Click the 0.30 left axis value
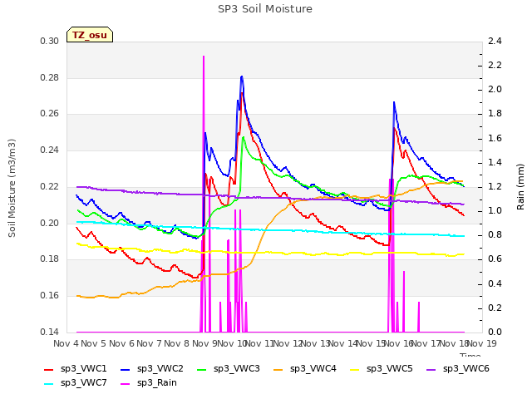 pos(50,41)
